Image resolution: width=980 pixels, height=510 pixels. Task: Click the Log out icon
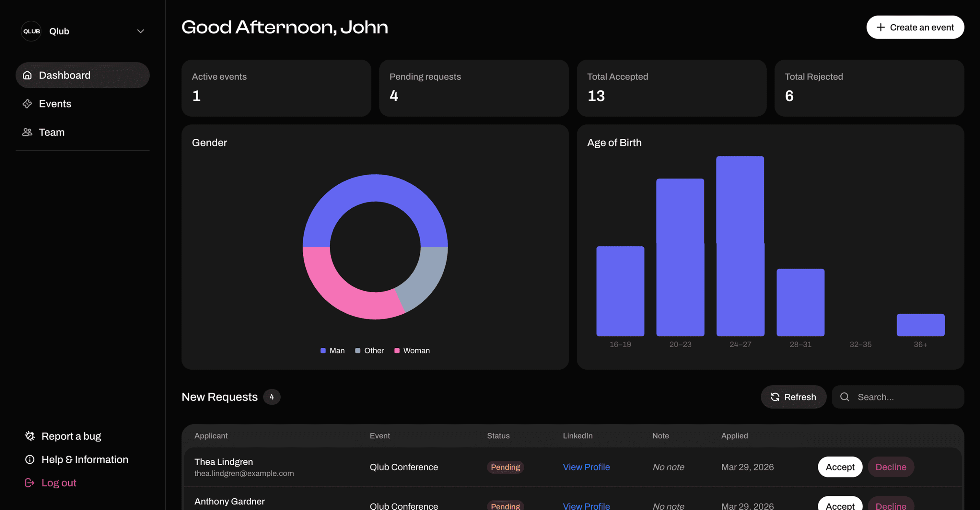tap(30, 482)
